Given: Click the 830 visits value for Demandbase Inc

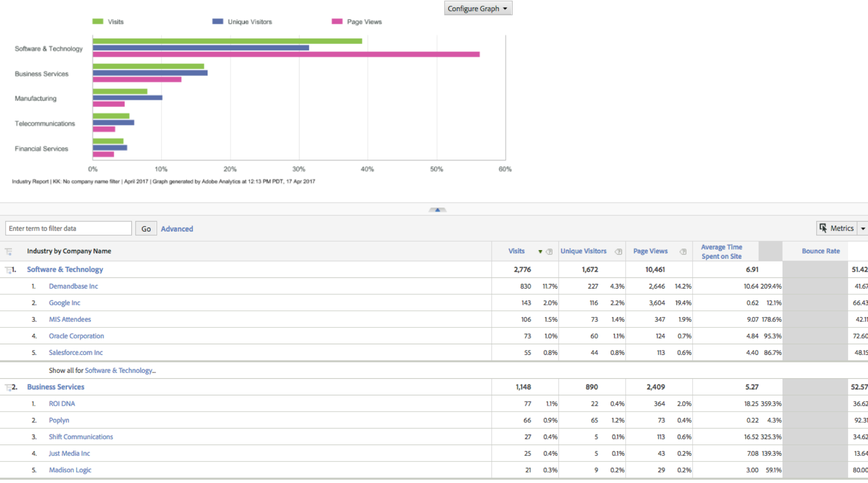Looking at the screenshot, I should [526, 286].
